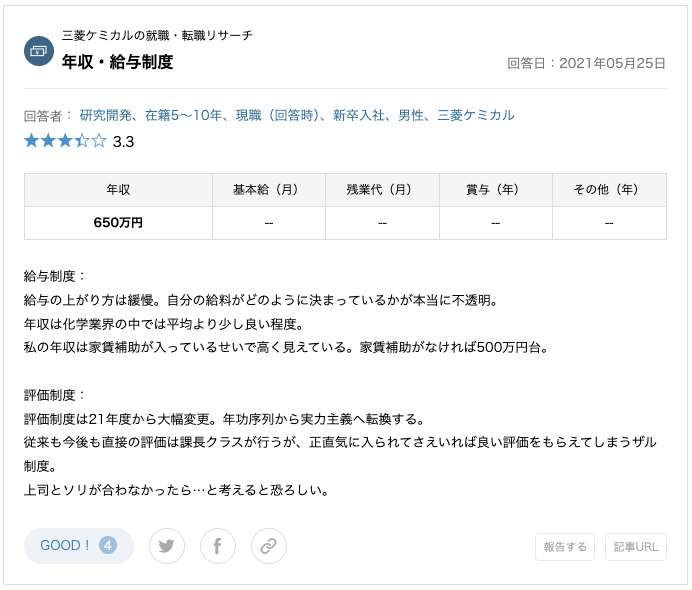Click the 年収 table header
The image size is (692, 590).
tap(118, 190)
